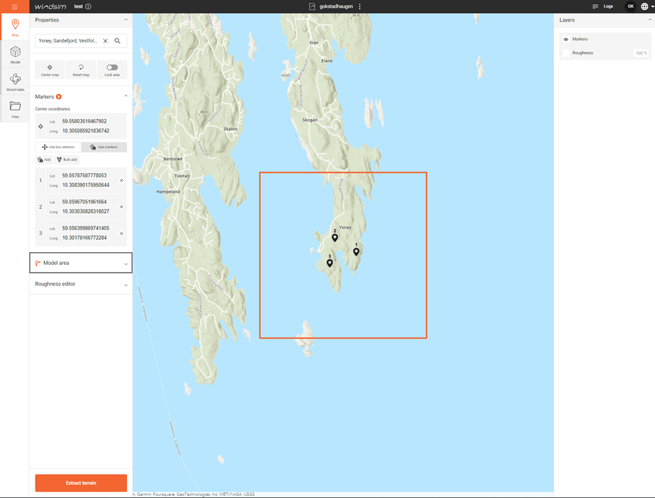
Task: Click the Extract terrain button
Action: [81, 483]
